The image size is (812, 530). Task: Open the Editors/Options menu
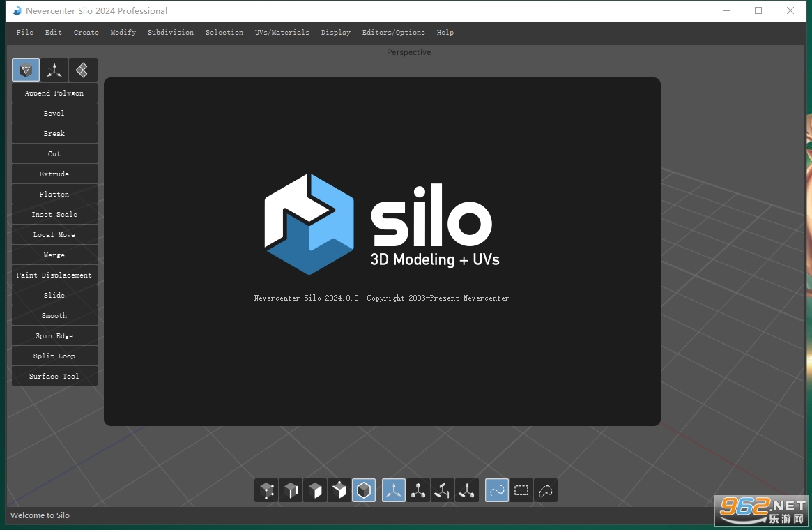[x=394, y=32]
